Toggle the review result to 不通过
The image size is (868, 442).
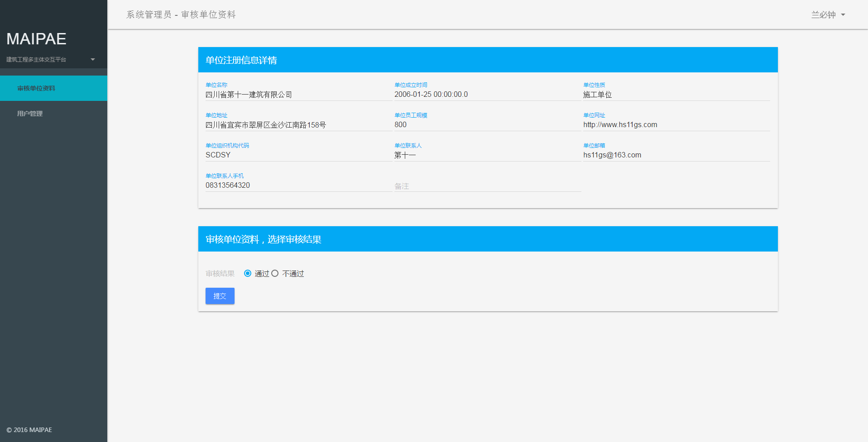pos(275,273)
